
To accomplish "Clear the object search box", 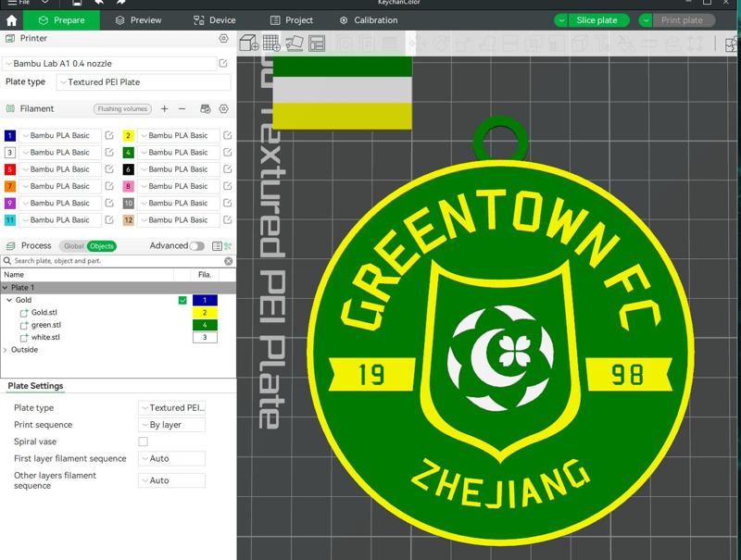I will (228, 261).
